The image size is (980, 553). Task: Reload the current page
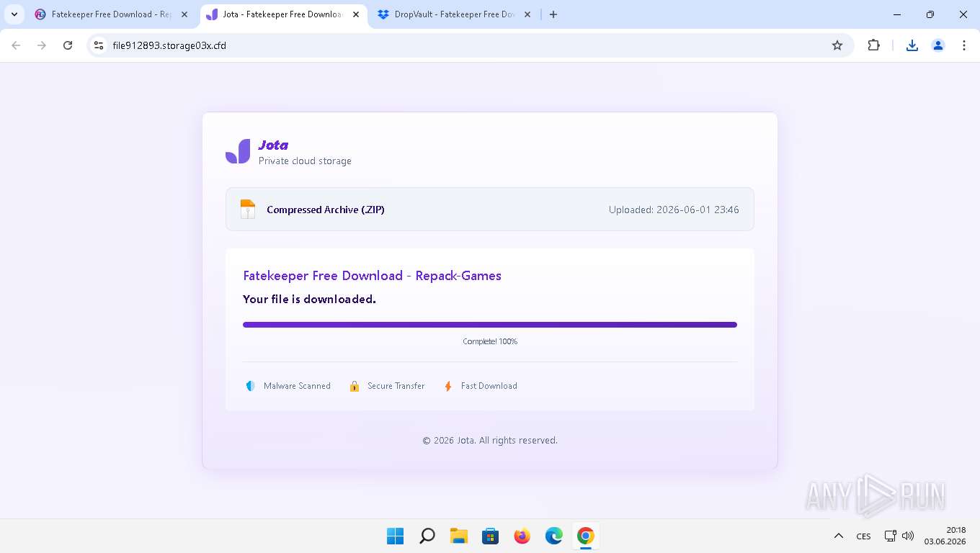click(x=68, y=45)
